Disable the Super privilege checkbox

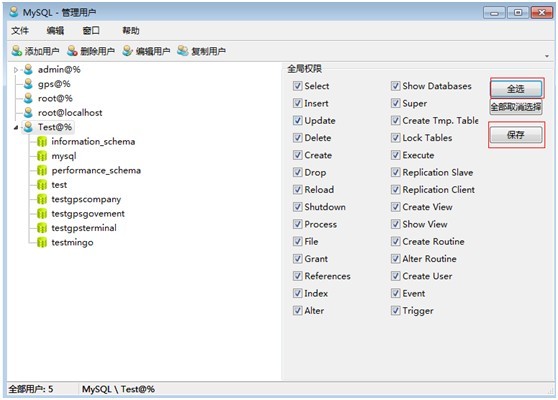coord(395,103)
